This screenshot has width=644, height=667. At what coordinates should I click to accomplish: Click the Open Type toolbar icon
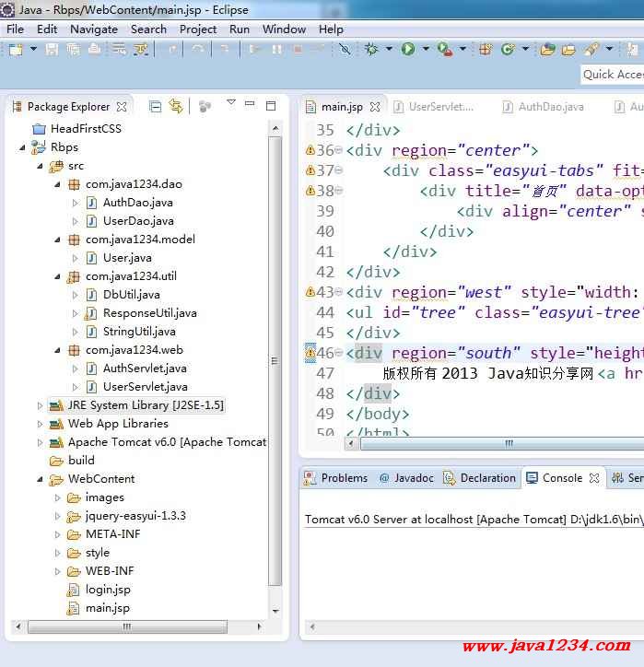pos(547,50)
